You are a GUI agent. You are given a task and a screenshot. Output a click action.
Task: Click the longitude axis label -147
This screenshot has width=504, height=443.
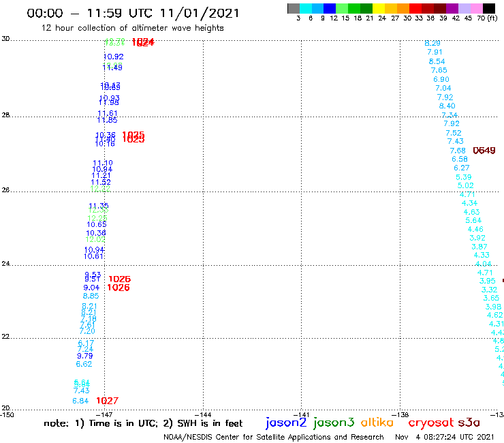(x=104, y=414)
